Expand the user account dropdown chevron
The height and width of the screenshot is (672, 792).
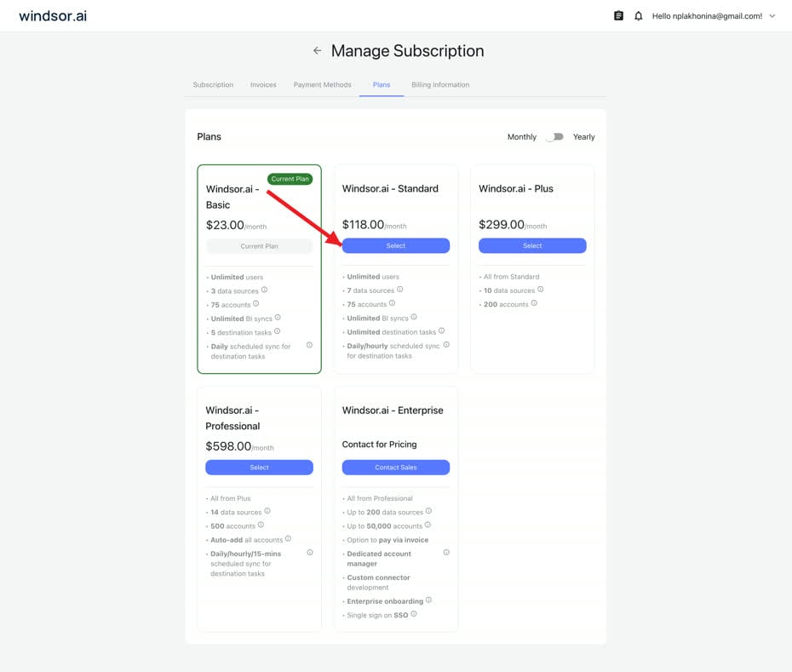pyautogui.click(x=772, y=16)
